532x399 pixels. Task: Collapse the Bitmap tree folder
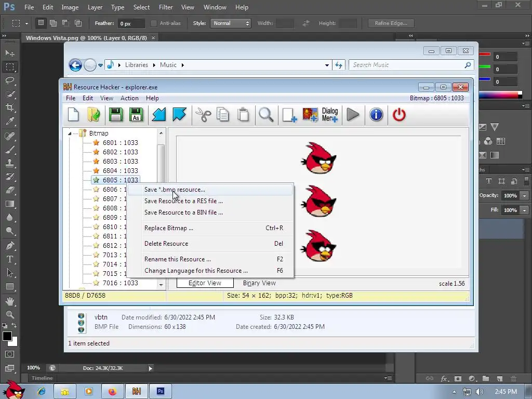pos(70,134)
